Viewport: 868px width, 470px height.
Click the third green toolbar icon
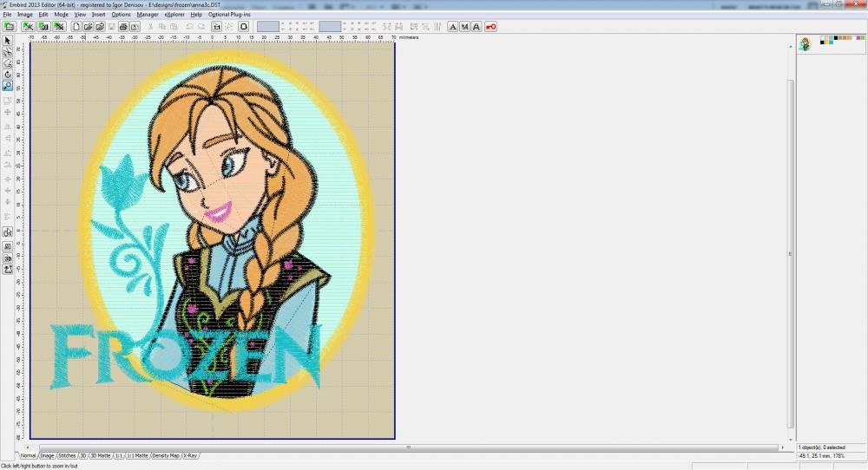point(43,27)
